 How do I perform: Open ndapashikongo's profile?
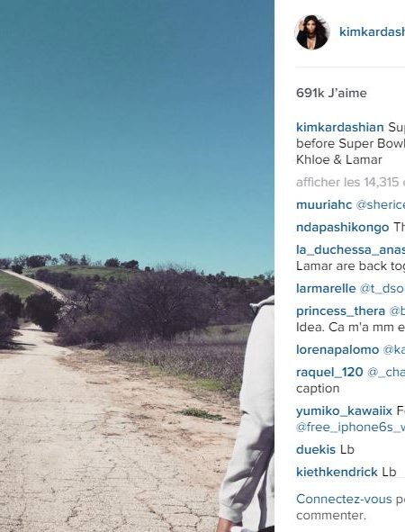[x=343, y=227]
